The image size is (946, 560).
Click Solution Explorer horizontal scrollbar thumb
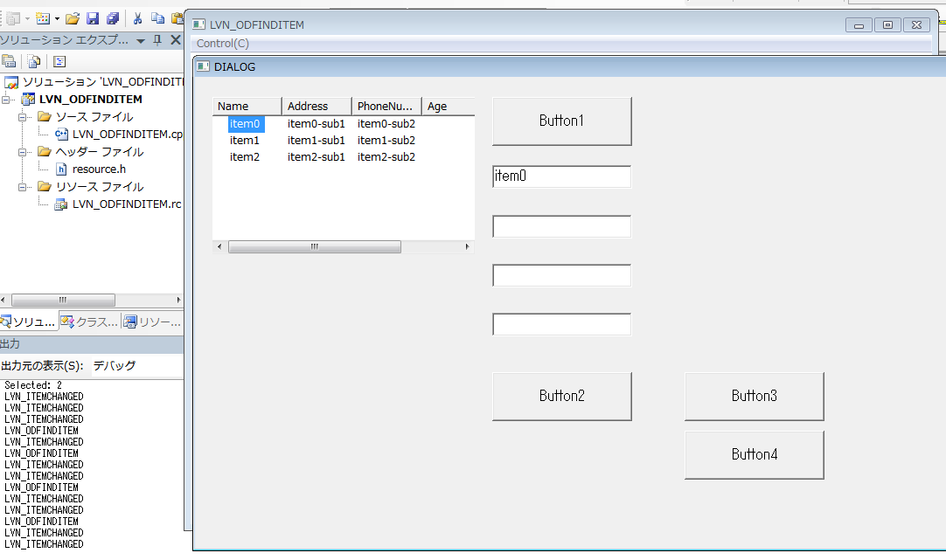(63, 300)
